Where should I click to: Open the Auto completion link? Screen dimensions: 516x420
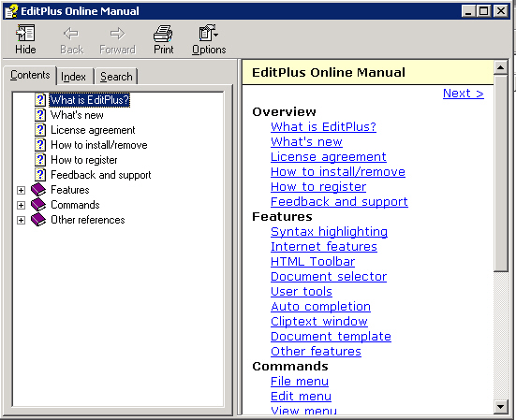[320, 306]
